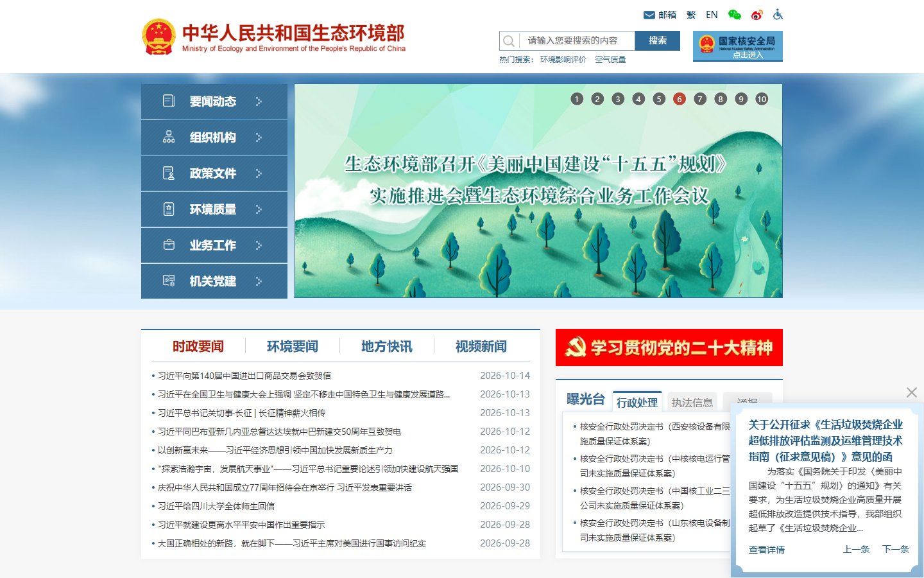Click the 组织机构 org-chart icon
This screenshot has width=924, height=578.
pos(169,137)
